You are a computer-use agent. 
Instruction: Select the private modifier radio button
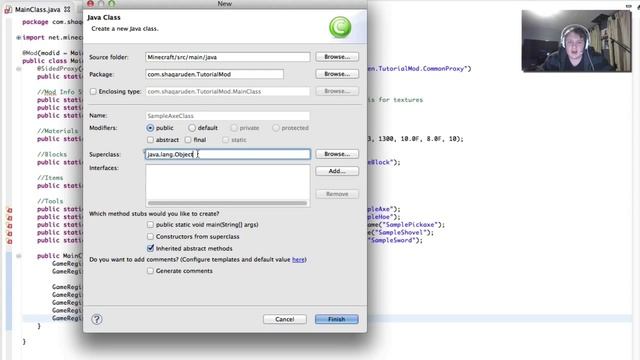(234, 128)
